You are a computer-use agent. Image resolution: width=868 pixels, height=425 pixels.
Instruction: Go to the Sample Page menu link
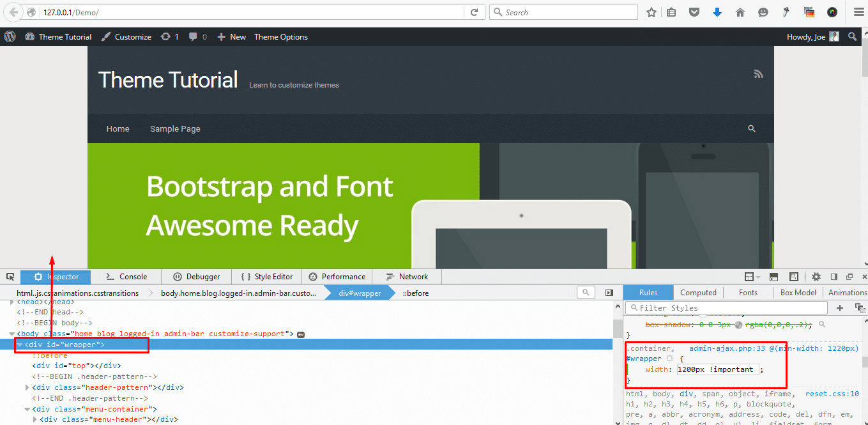click(x=175, y=128)
